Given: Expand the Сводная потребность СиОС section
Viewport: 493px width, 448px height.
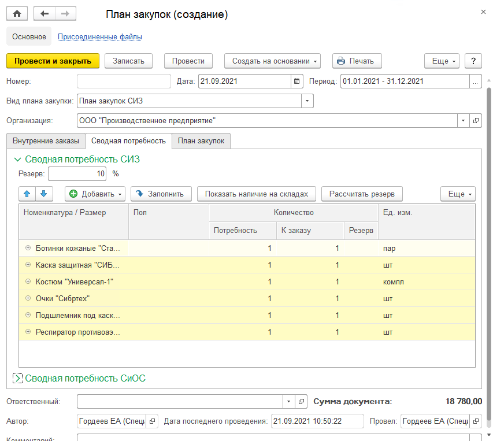Looking at the screenshot, I should pos(17,379).
